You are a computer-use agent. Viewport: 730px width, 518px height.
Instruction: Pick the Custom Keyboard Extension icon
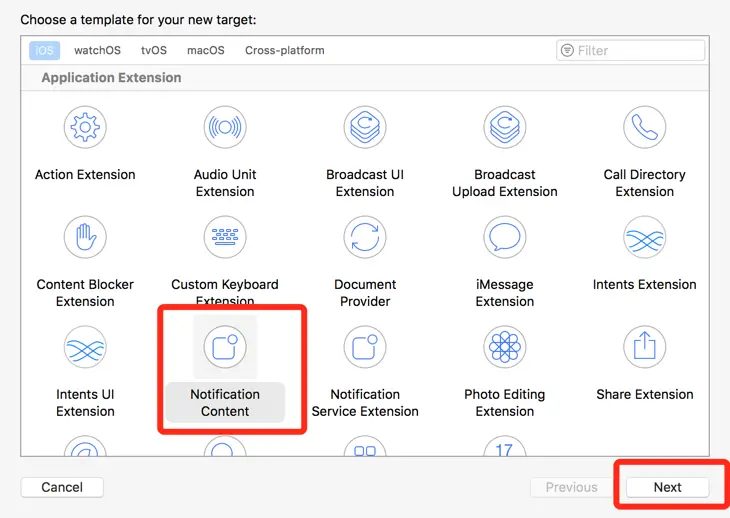tap(225, 237)
